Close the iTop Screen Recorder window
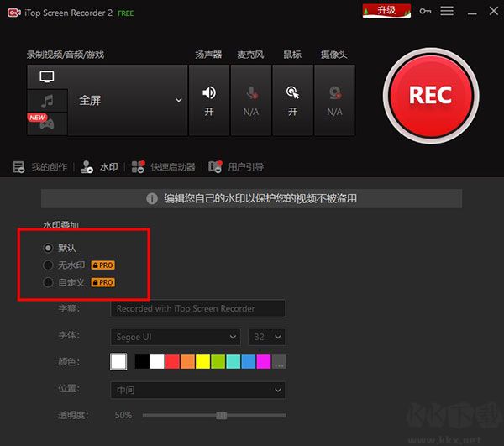 click(x=494, y=11)
